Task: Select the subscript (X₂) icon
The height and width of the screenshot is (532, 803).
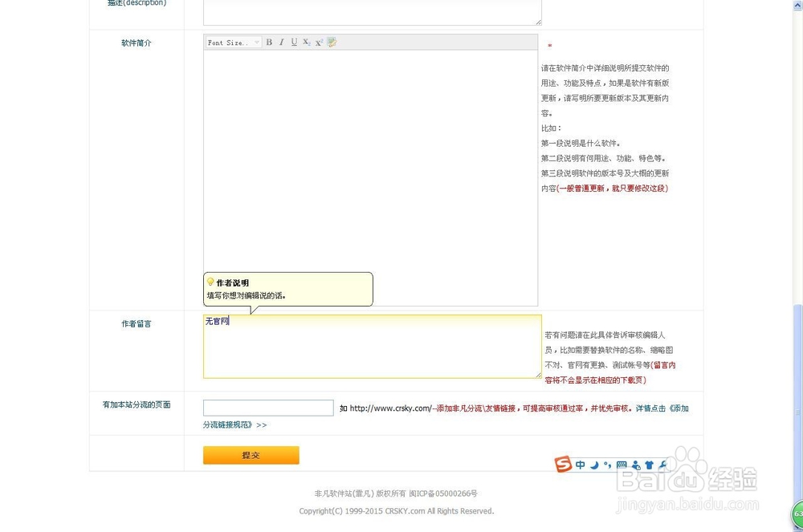Action: [306, 42]
